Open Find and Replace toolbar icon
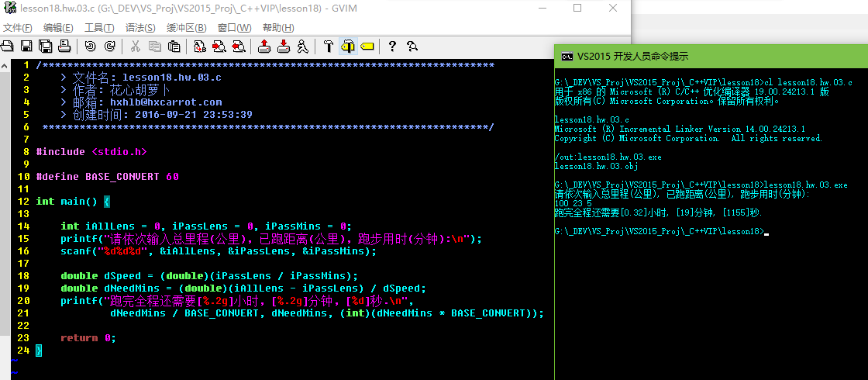The height and width of the screenshot is (380, 868). 200,47
